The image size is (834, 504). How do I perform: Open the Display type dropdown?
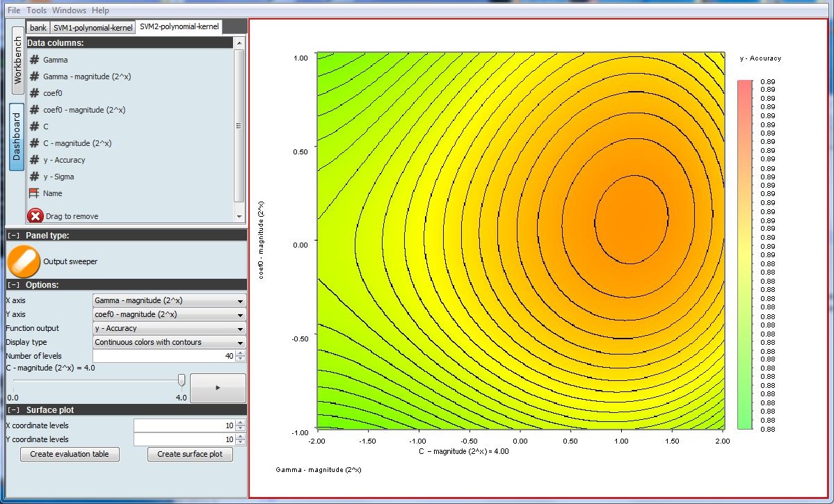169,343
